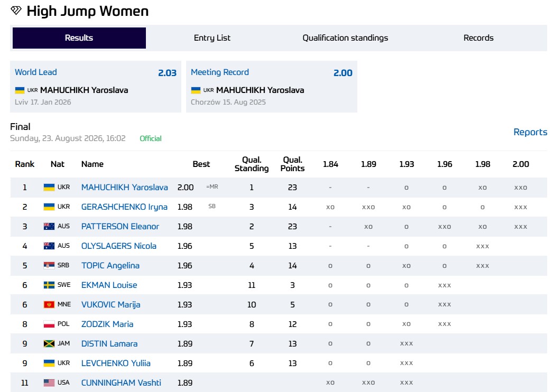Select the Records tab
554x392 pixels.
[x=478, y=38]
